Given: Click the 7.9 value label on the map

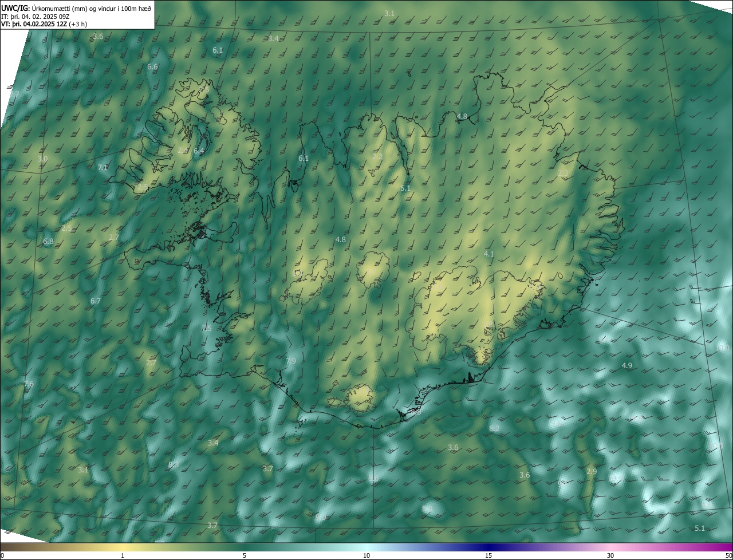Looking at the screenshot, I should click(x=291, y=361).
